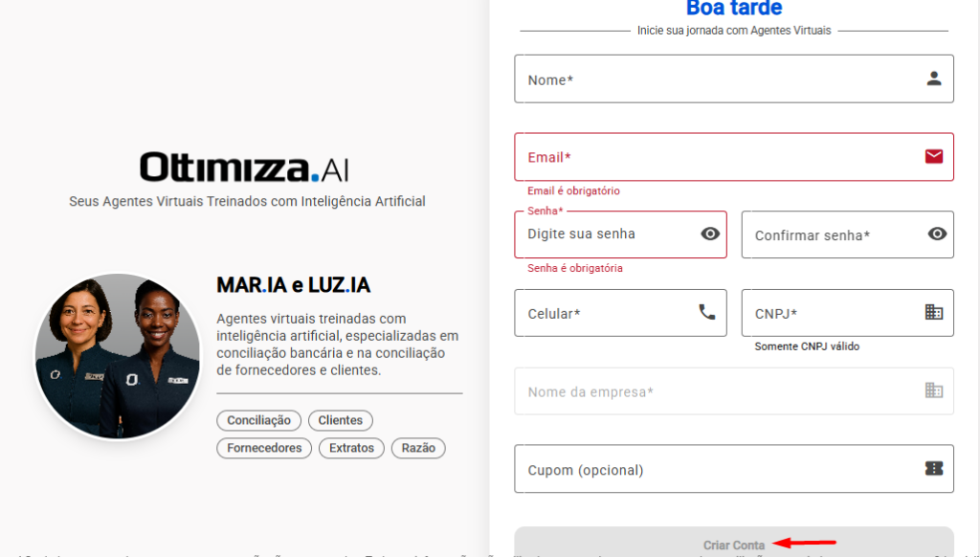Select the Razão tag chip
Viewport: 980px width, 557px height.
click(418, 448)
